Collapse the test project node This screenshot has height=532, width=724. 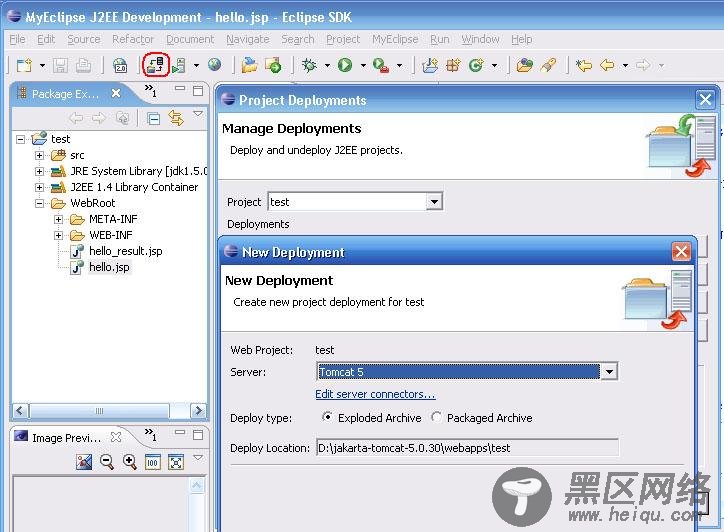tap(20, 139)
